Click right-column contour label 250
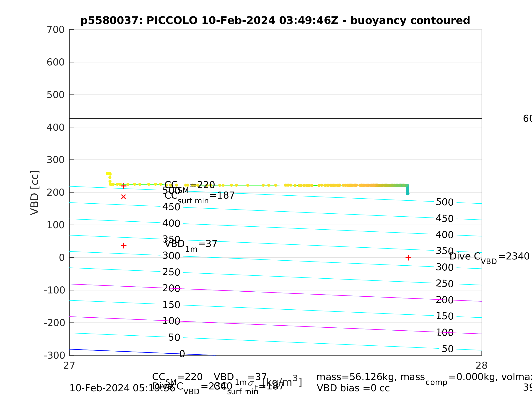This screenshot has height=399, width=532. (445, 284)
